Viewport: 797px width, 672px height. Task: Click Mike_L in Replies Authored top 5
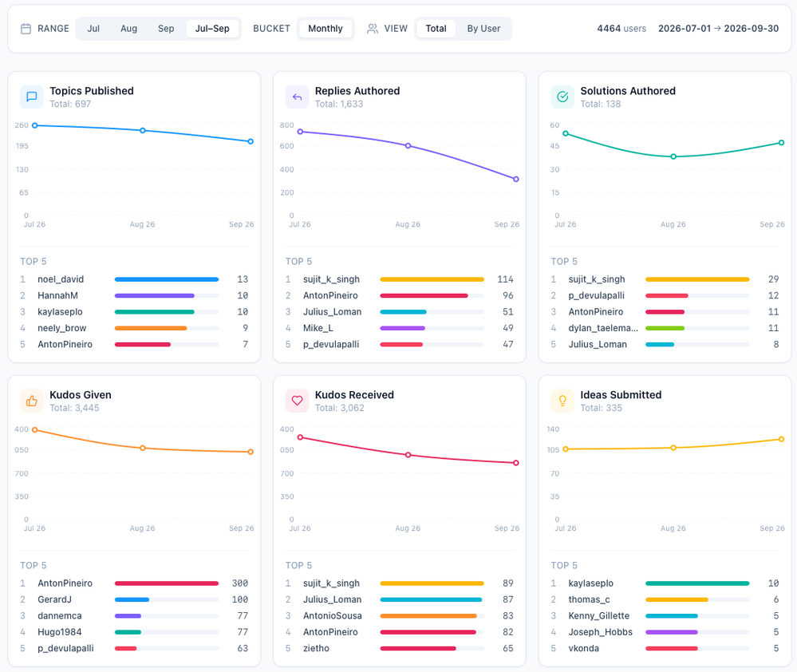pos(318,328)
